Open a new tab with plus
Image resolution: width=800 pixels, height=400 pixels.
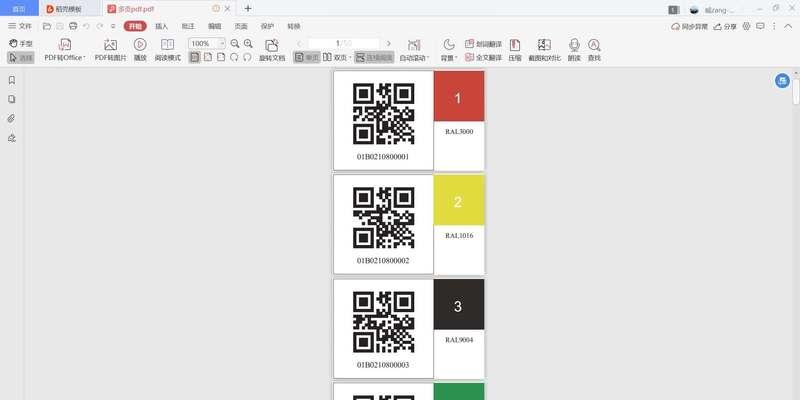(248, 8)
